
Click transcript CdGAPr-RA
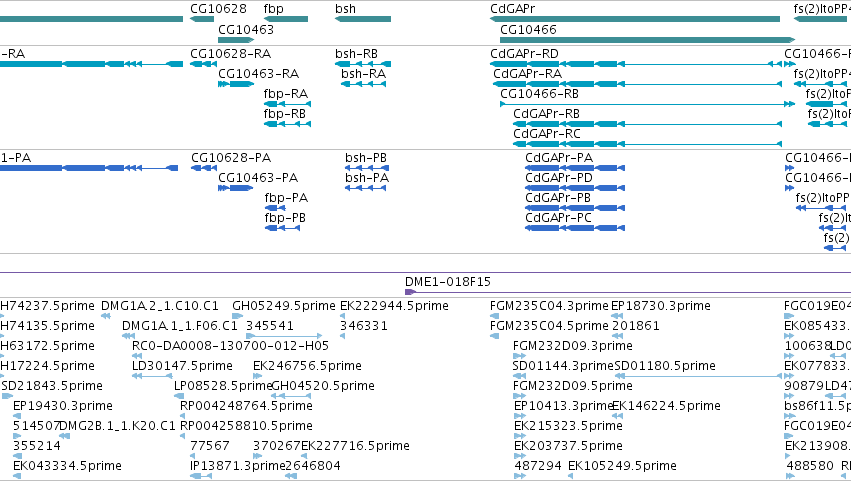coord(637,84)
